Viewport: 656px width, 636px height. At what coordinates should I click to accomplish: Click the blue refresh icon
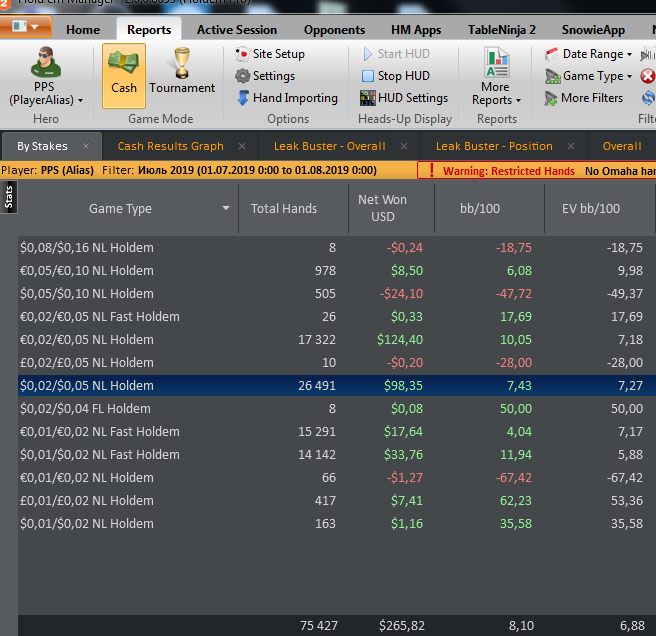(648, 98)
